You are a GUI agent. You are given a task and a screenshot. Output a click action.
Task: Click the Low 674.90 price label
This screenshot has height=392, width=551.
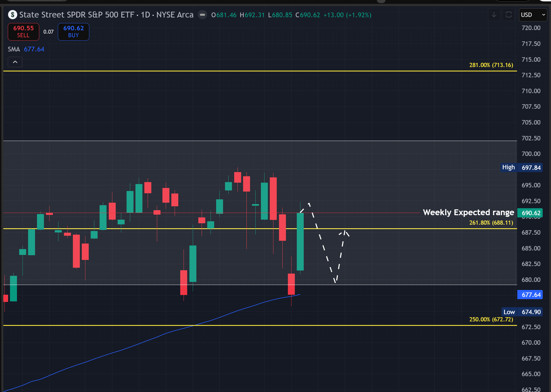(x=522, y=312)
